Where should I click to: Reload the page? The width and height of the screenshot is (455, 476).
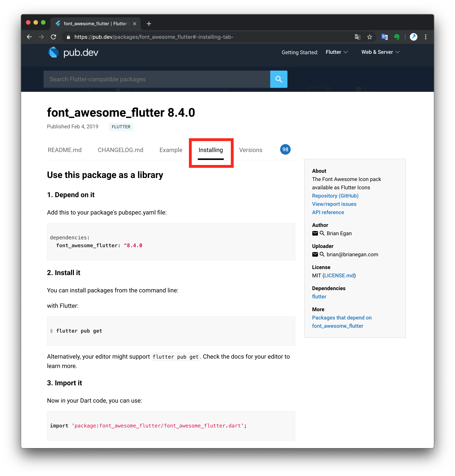[x=54, y=37]
